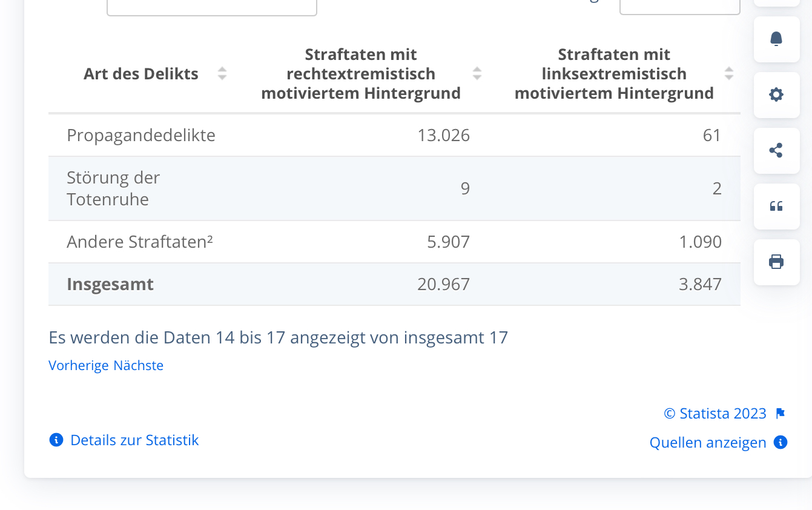Sort by linksextremistisch column arrows
Image resolution: width=812 pixels, height=510 pixels.
pos(729,74)
